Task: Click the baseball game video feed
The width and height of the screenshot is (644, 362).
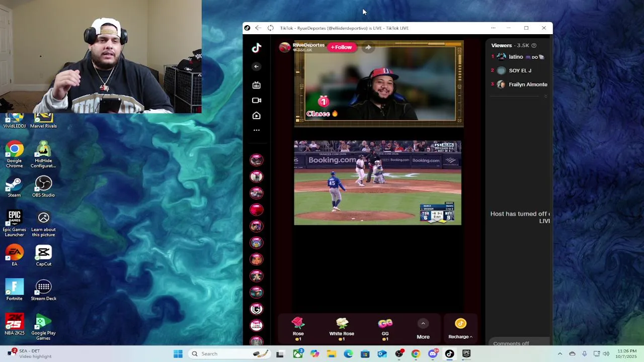Action: [377, 183]
